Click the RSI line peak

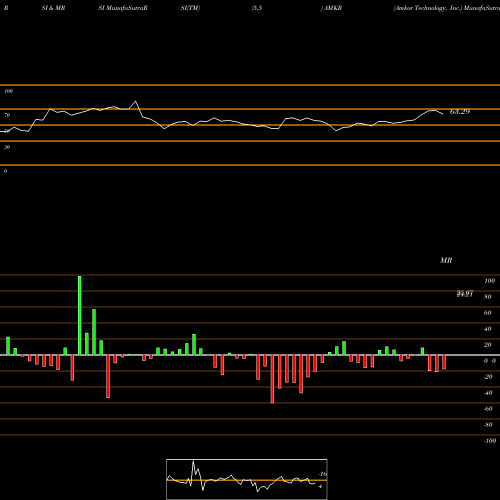tap(135, 101)
